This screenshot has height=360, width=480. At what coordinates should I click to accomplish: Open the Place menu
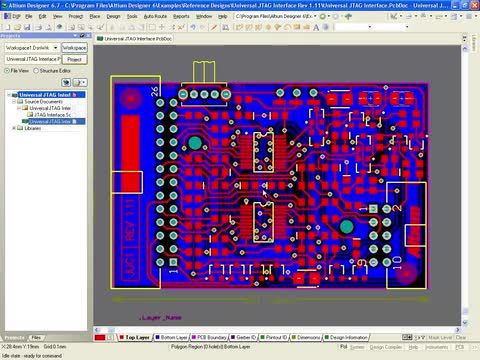click(95, 16)
